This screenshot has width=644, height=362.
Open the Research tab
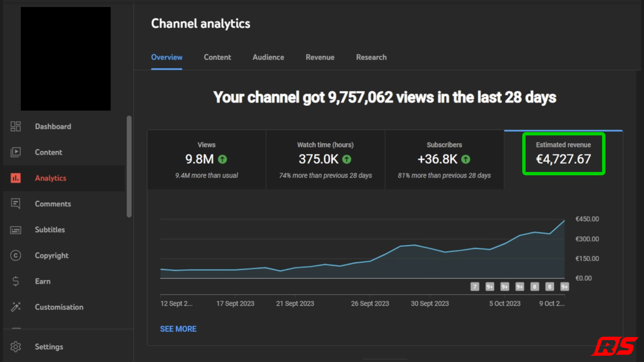(x=371, y=57)
